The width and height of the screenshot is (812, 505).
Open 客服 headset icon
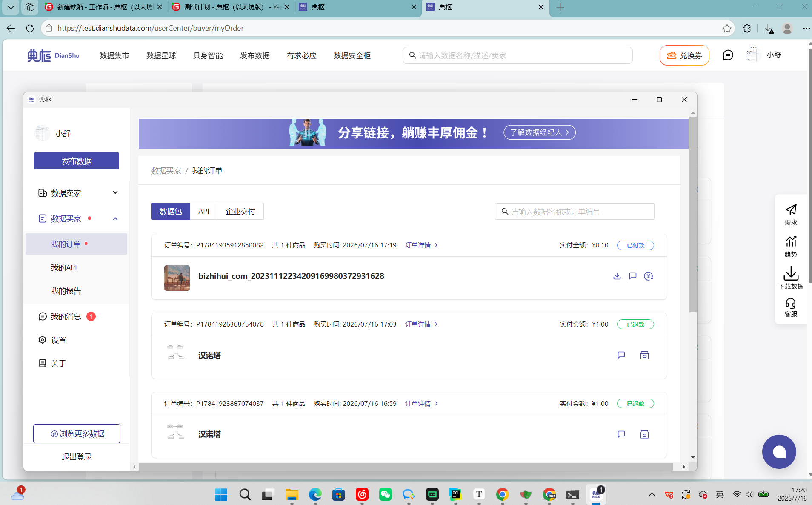tap(791, 303)
